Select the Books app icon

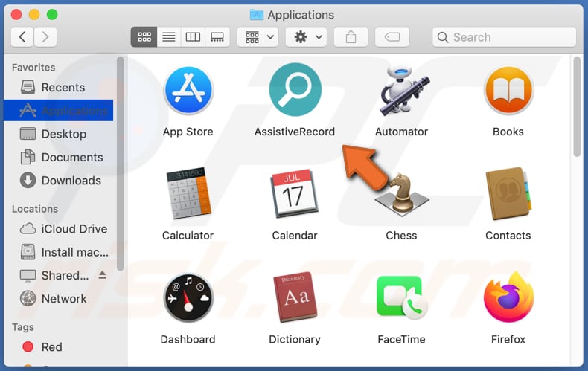pyautogui.click(x=508, y=90)
